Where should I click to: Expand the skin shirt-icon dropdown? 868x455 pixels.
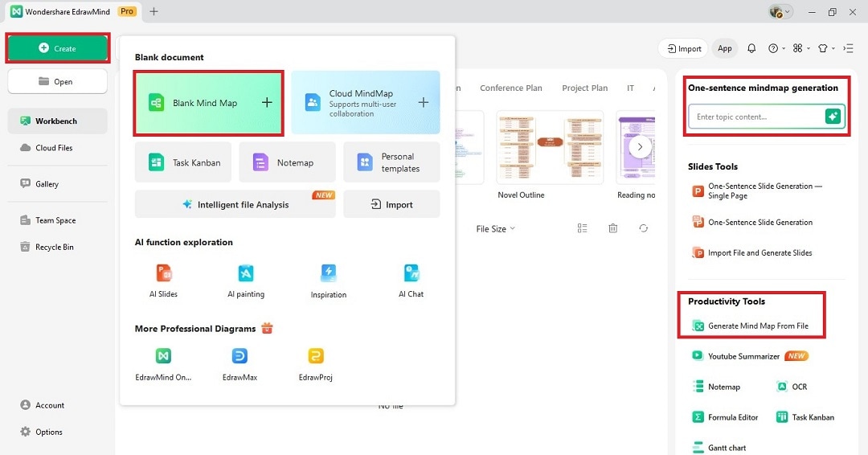click(x=826, y=49)
